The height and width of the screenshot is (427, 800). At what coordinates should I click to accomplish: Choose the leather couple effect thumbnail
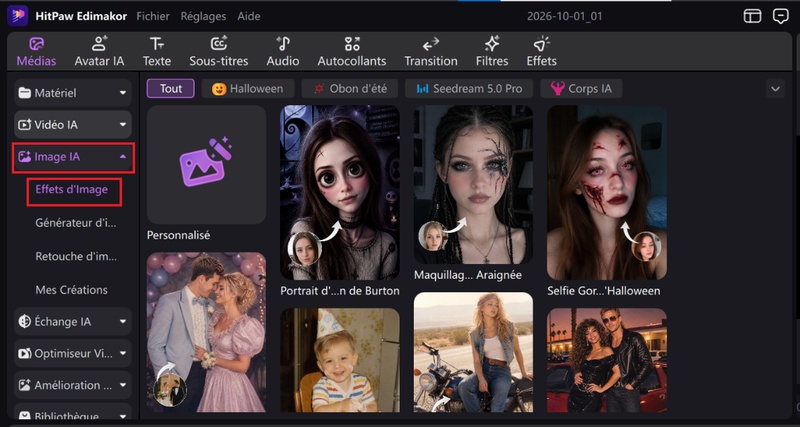(607, 360)
